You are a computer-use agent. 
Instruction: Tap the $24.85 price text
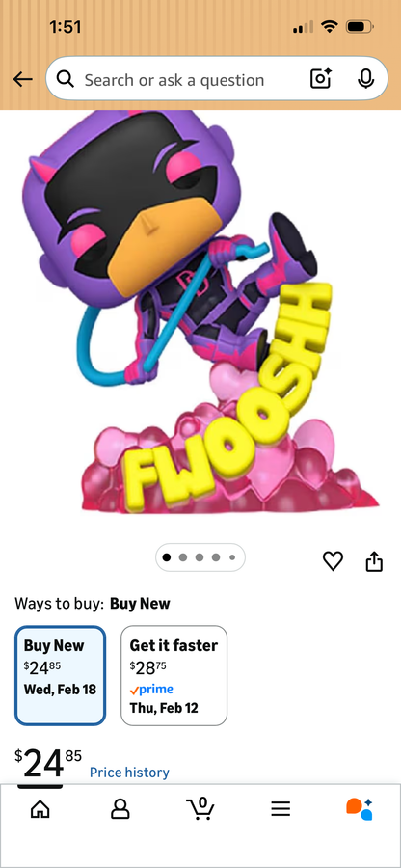point(48,764)
